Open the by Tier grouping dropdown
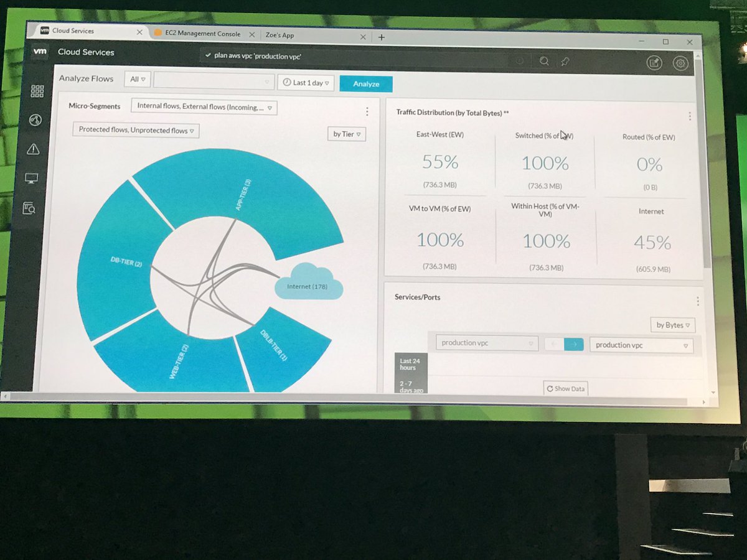 347,134
